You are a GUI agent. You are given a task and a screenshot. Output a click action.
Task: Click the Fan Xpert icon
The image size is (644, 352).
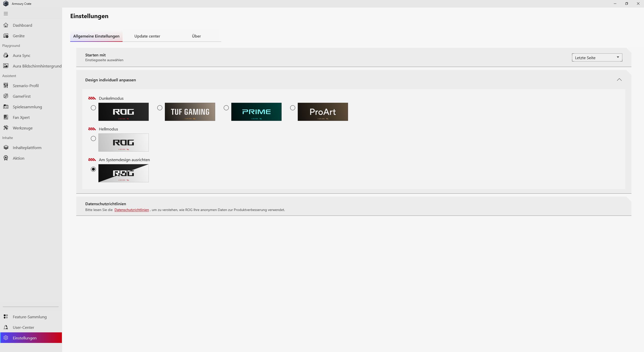coord(6,117)
